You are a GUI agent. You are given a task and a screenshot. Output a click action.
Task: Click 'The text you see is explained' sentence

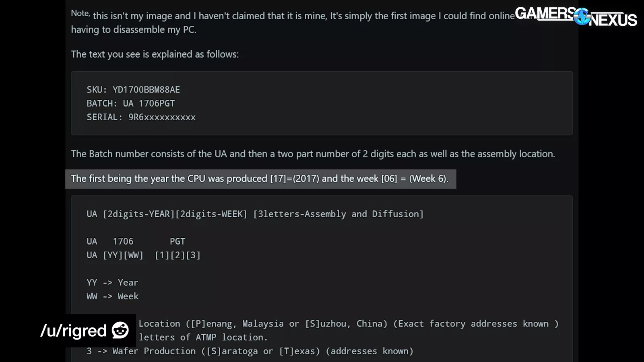[155, 54]
